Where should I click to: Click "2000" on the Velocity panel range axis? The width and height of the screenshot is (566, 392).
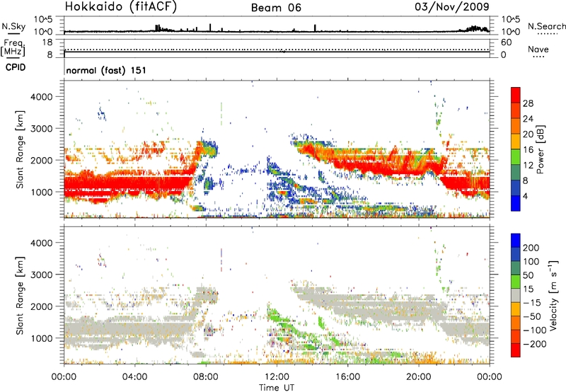(x=42, y=306)
